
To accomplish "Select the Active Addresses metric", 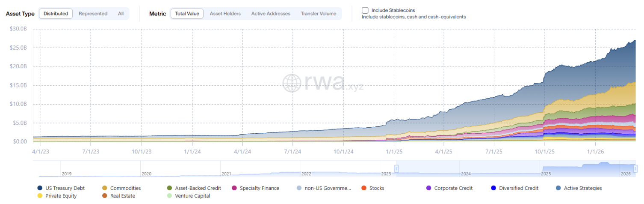I will pyautogui.click(x=271, y=14).
